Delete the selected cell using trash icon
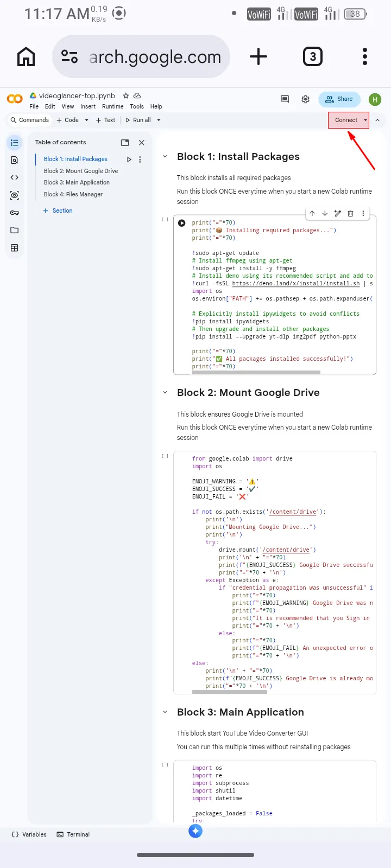391x868 pixels. pos(350,214)
